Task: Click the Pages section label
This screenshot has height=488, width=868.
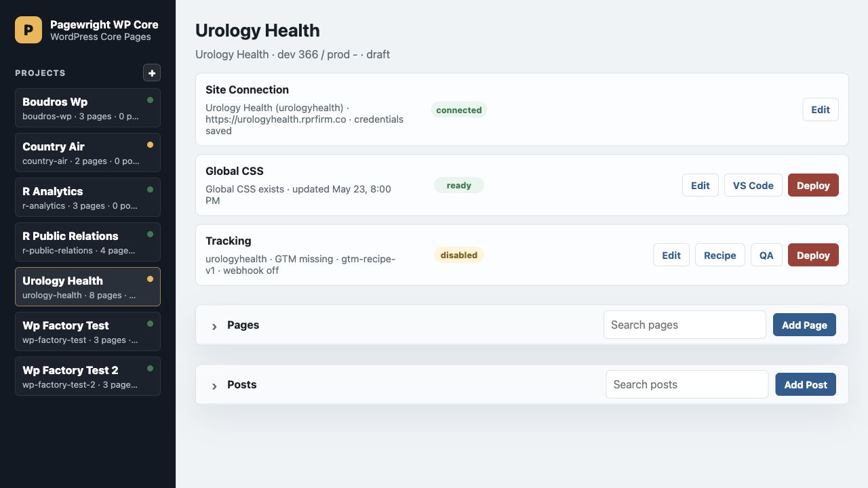Action: (243, 325)
